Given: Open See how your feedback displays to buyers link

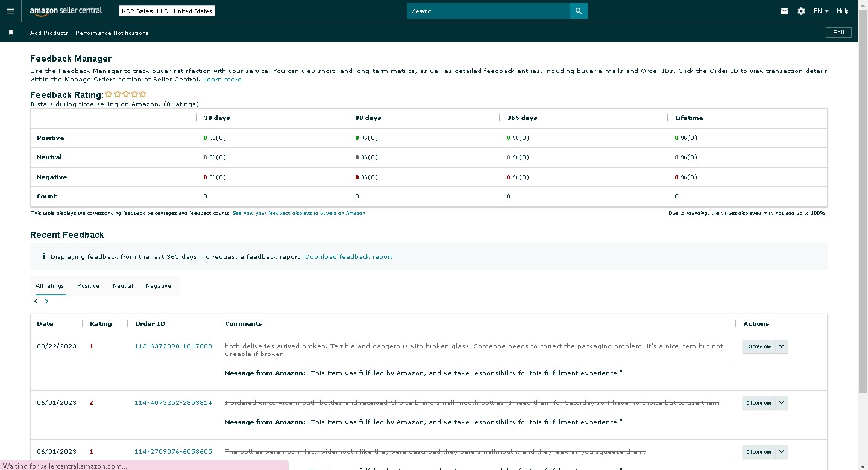Looking at the screenshot, I should pos(300,213).
